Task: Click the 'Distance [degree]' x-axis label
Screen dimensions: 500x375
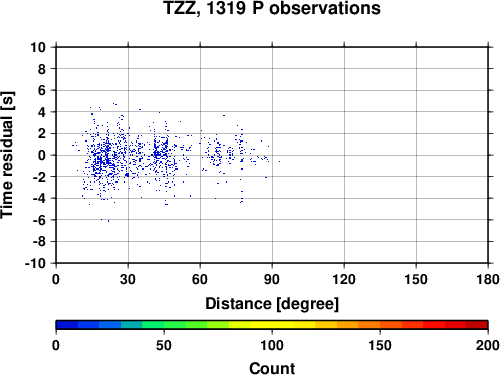Action: point(272,304)
